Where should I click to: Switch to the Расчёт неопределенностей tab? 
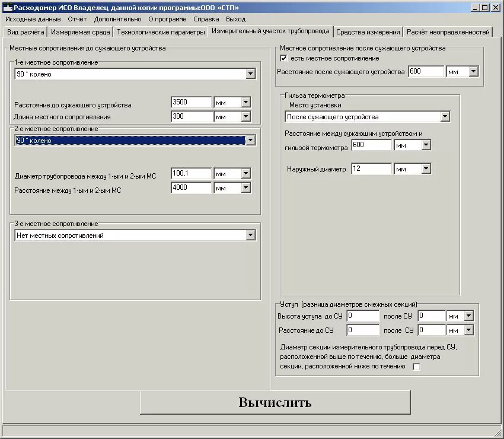click(448, 32)
